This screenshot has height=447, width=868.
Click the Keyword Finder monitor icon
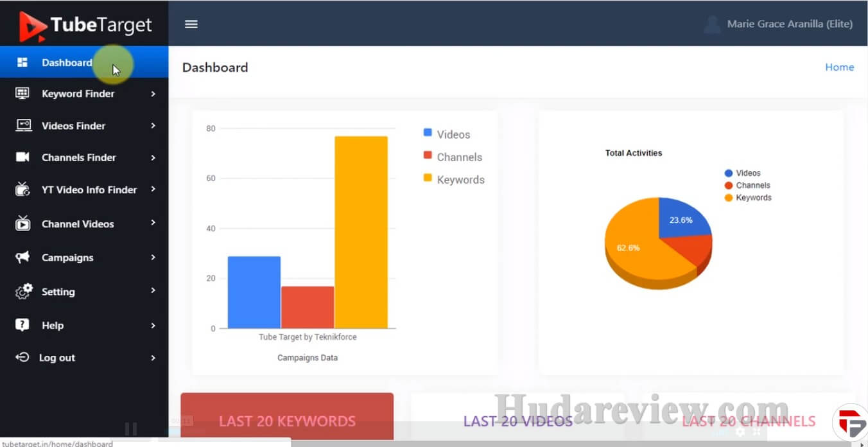[x=22, y=94]
